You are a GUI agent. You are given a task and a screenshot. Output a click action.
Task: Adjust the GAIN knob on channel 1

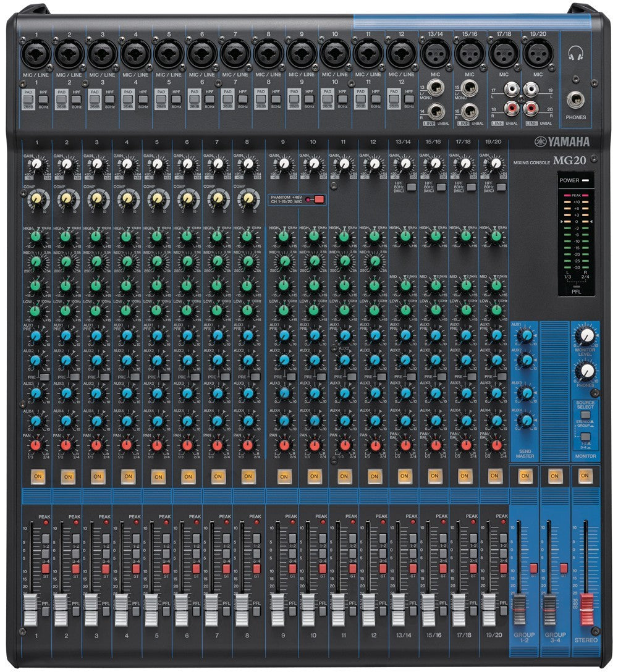pyautogui.click(x=38, y=164)
